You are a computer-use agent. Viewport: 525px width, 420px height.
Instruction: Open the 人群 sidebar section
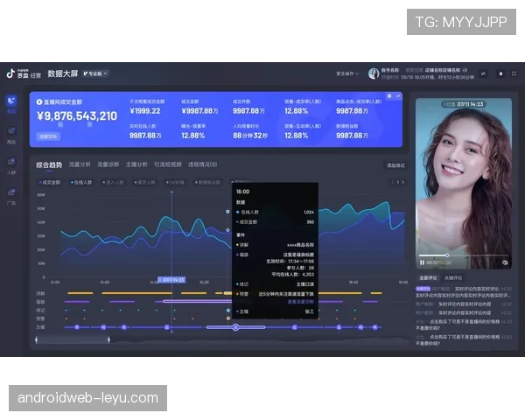(x=11, y=165)
